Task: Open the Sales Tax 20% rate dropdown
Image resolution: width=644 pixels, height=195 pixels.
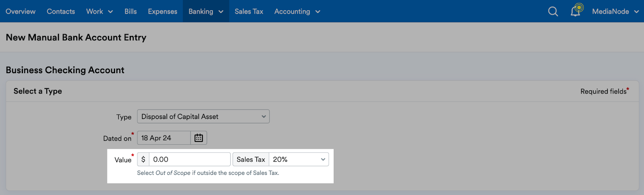Action: click(x=299, y=159)
